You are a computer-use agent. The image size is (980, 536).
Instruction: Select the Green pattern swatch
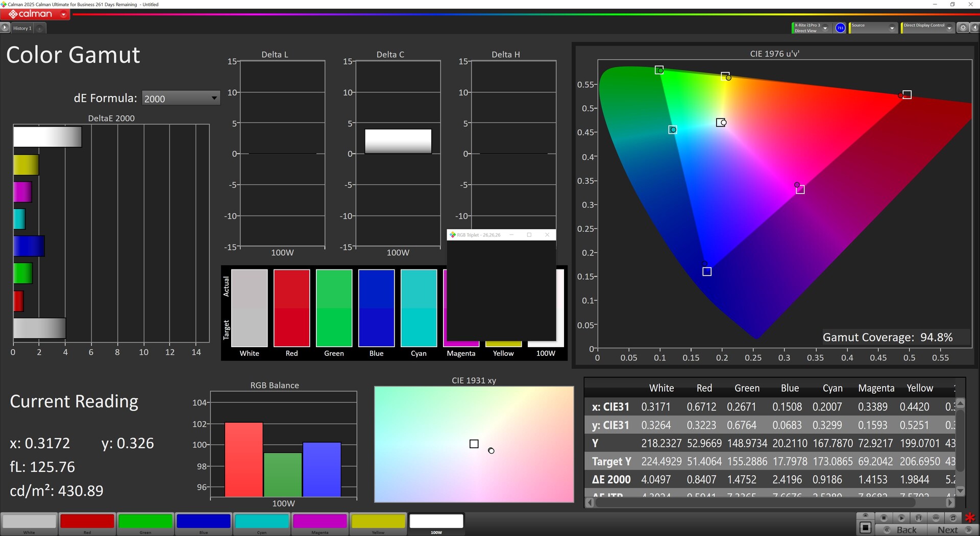pyautogui.click(x=145, y=521)
